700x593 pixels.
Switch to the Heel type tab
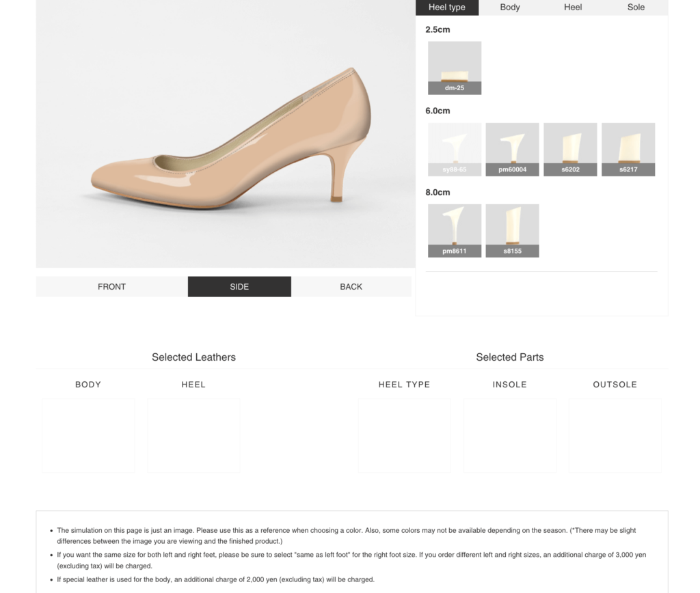(x=447, y=8)
